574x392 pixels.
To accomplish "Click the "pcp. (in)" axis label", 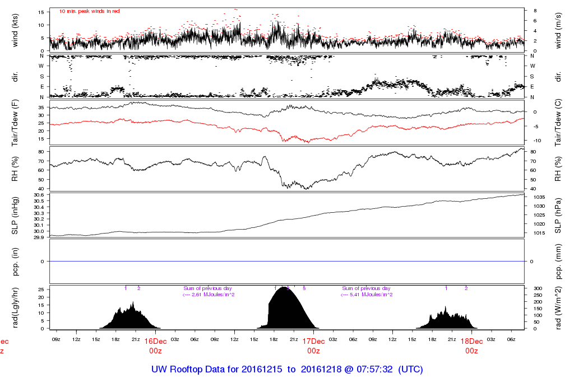I will point(15,262).
